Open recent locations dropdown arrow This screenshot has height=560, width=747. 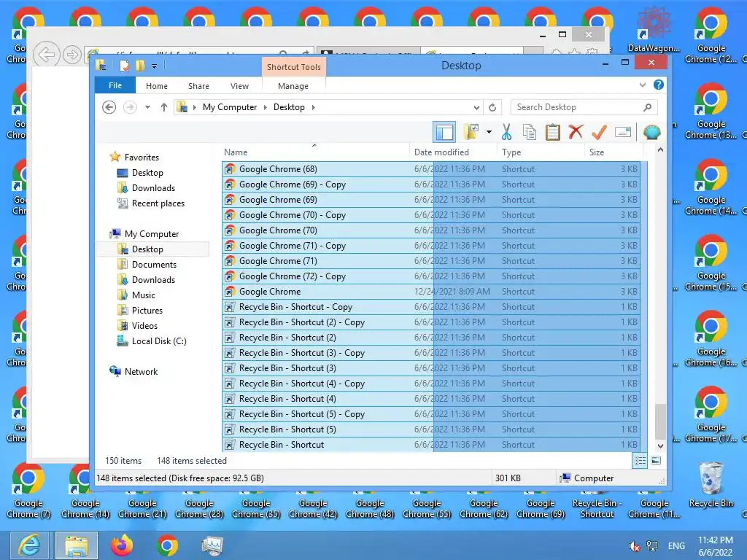(x=147, y=107)
